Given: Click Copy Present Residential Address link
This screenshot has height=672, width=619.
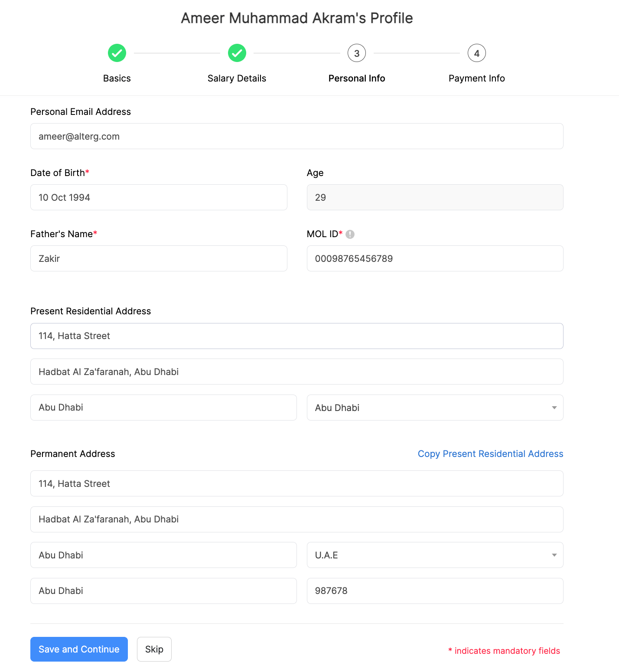Looking at the screenshot, I should pos(490,453).
